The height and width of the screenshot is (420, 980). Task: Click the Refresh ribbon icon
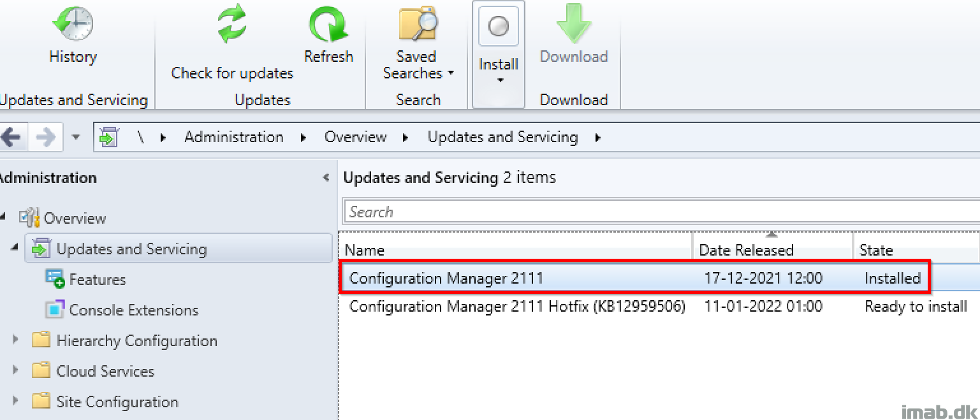coord(328,24)
